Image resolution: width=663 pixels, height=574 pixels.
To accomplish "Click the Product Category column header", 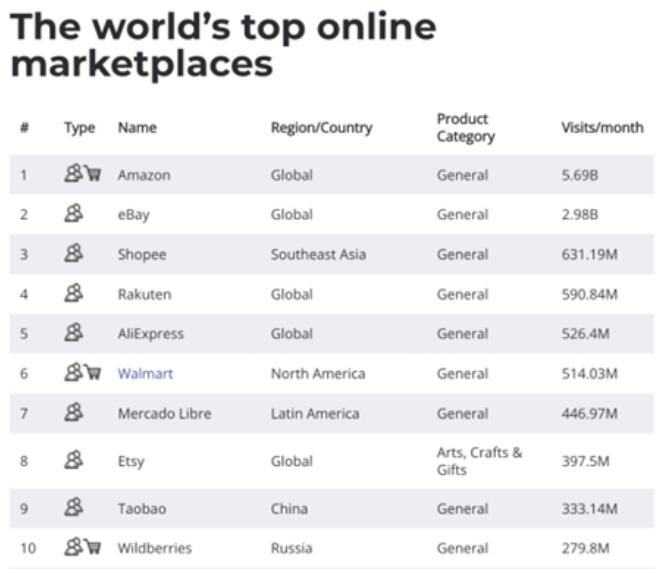I will point(465,128).
